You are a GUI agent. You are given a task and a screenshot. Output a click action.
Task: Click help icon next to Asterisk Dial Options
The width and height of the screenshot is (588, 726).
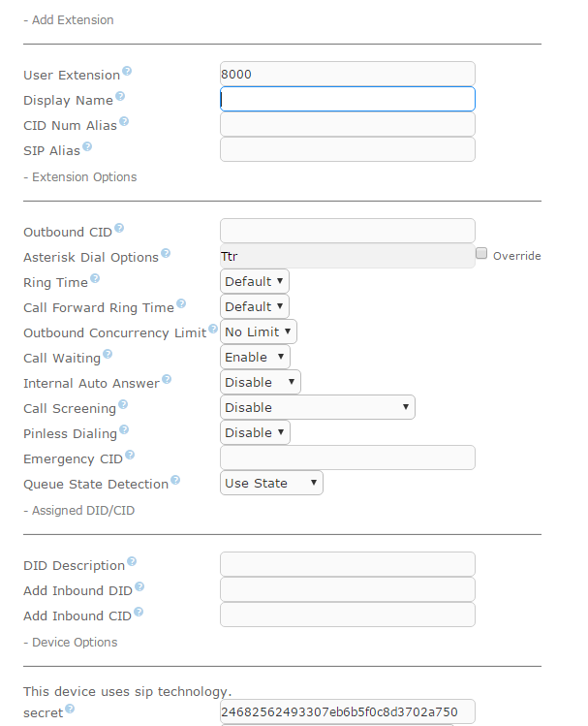pos(166,254)
